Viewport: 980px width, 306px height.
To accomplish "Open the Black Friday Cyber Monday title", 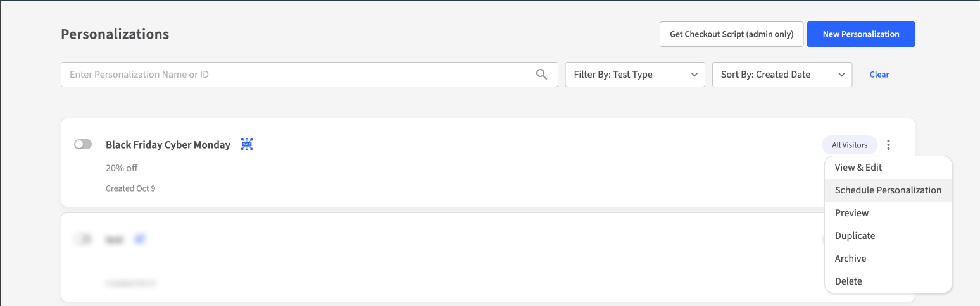I will pyautogui.click(x=168, y=145).
